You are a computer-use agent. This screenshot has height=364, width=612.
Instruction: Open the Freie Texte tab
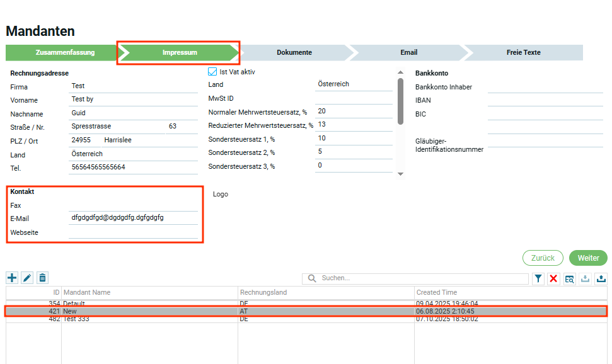tap(523, 53)
